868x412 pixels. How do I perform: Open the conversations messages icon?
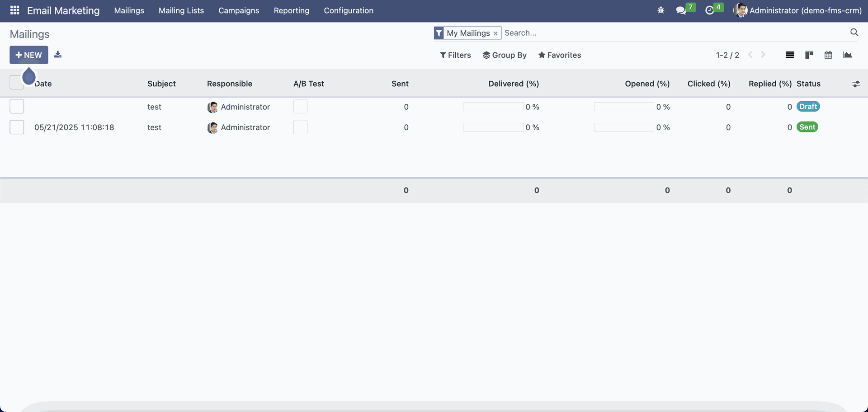pos(681,10)
